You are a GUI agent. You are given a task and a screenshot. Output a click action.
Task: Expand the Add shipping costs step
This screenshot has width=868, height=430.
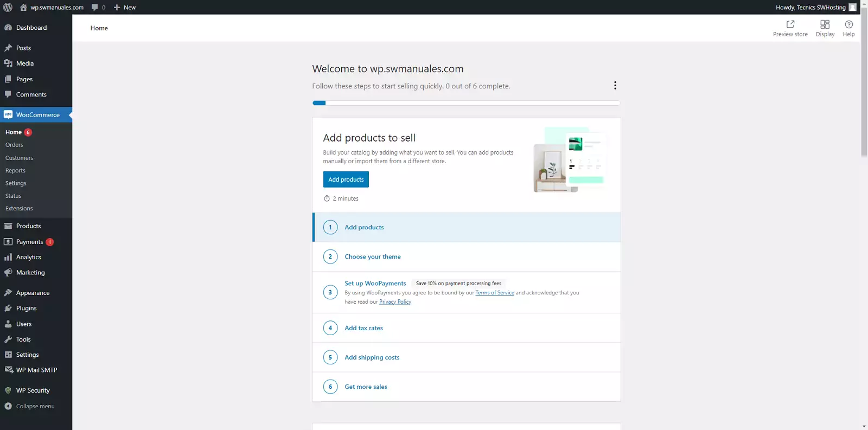point(372,357)
